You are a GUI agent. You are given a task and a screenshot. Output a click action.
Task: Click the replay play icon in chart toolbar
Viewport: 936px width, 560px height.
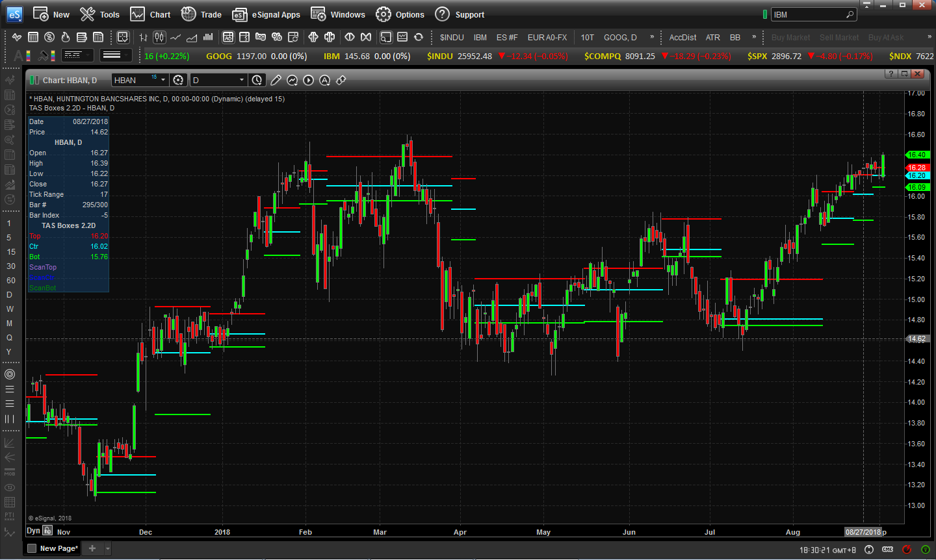click(x=308, y=80)
